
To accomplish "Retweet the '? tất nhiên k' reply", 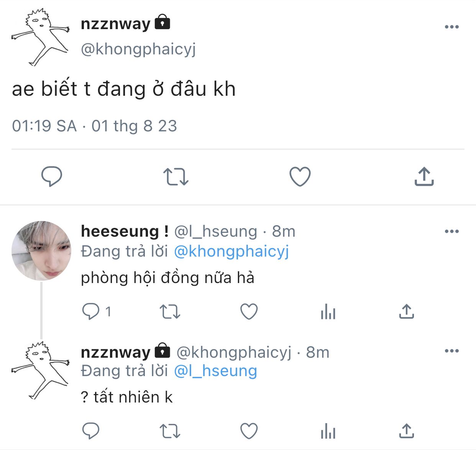I will pyautogui.click(x=170, y=431).
